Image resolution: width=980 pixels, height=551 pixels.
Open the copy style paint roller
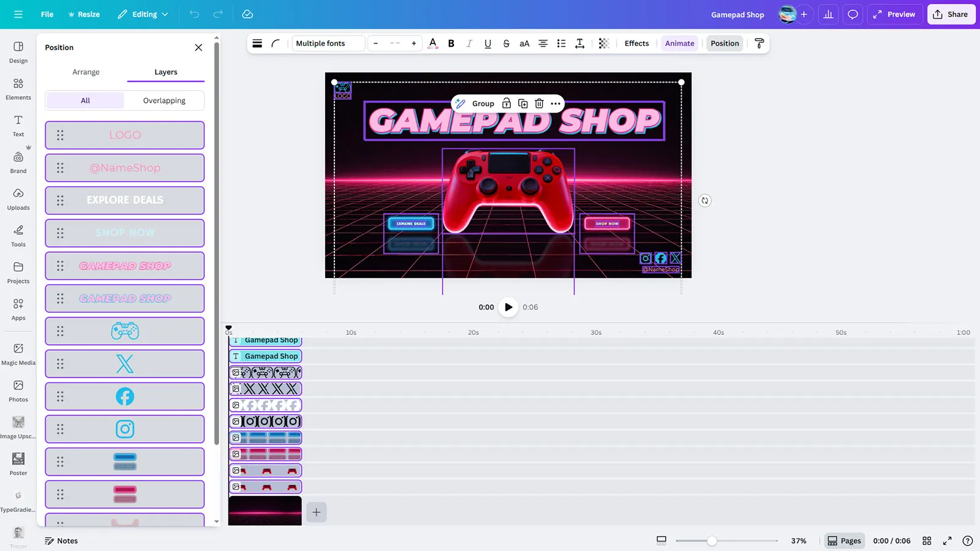(759, 43)
